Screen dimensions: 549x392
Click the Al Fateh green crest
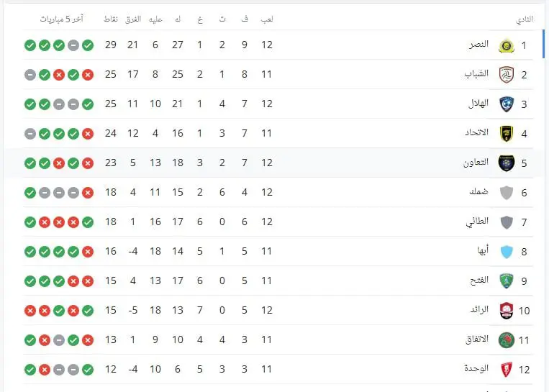tap(507, 281)
